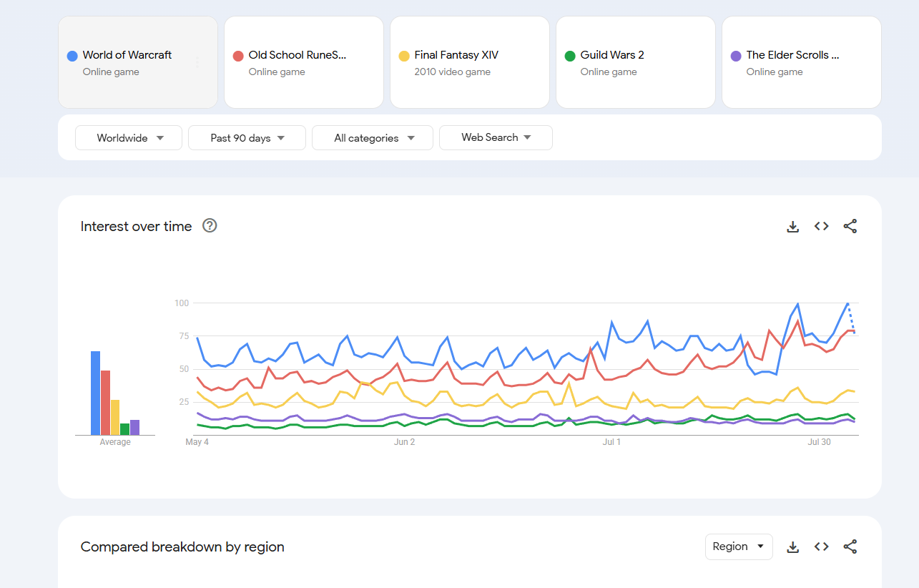Click the Jul 1 date label on axis
This screenshot has width=919, height=588.
(x=611, y=442)
